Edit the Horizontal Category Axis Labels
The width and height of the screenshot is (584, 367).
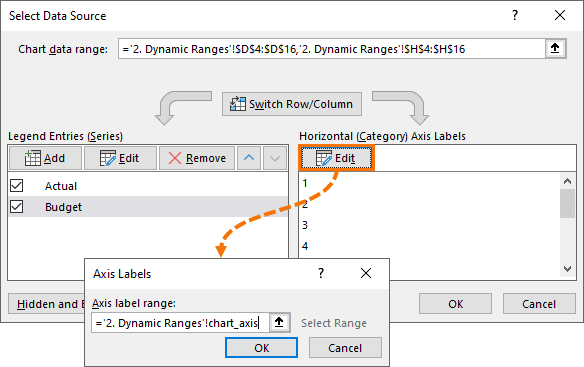[336, 158]
